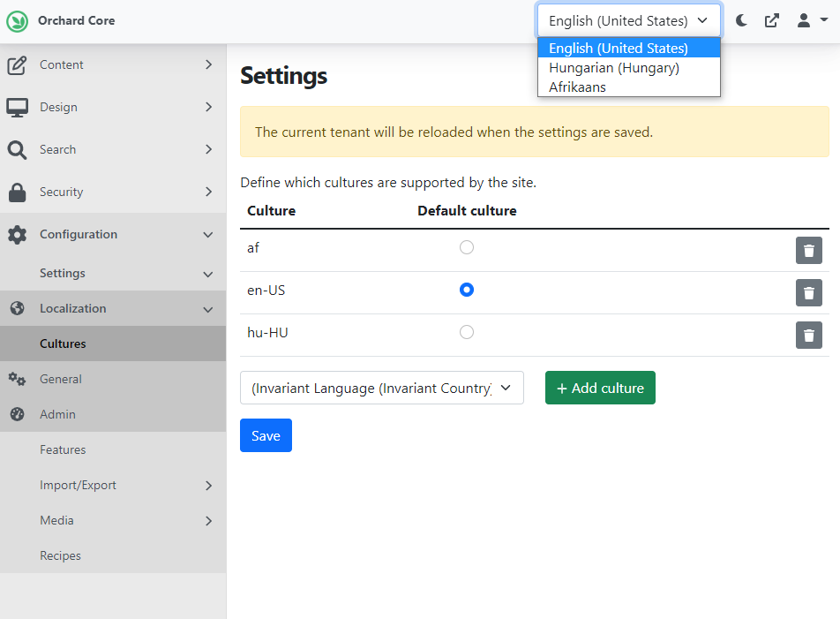Set af as the default culture
This screenshot has width=840, height=619.
[x=467, y=247]
